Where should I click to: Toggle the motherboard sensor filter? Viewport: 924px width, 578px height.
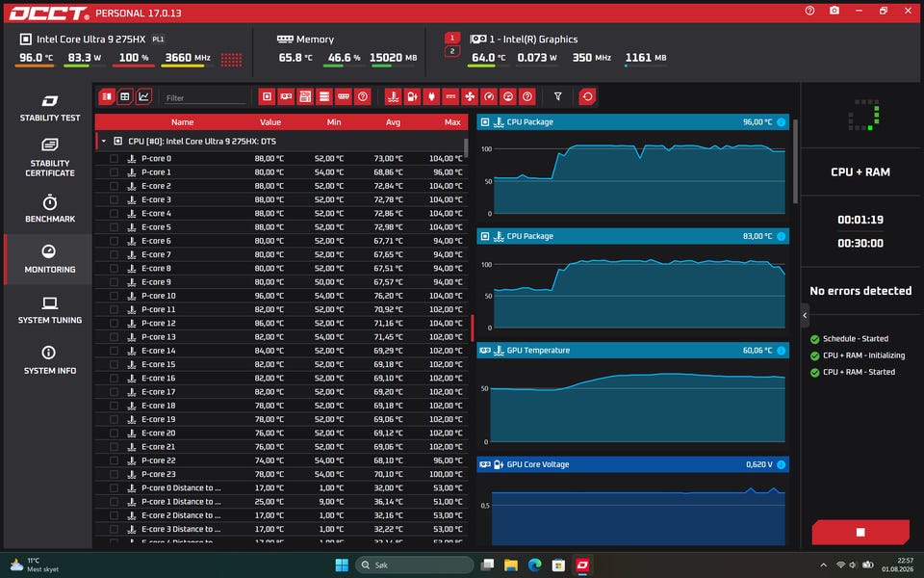pyautogui.click(x=305, y=96)
